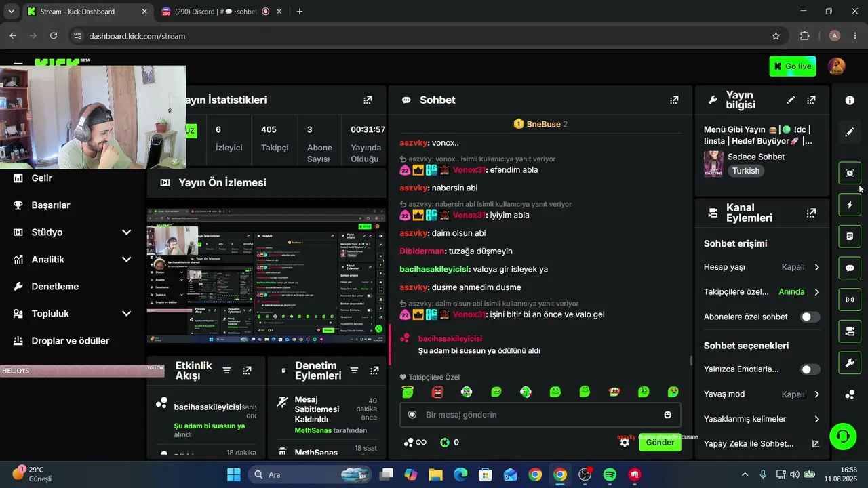Click the taskbar search box Ara
The width and height of the screenshot is (868, 488).
311,474
